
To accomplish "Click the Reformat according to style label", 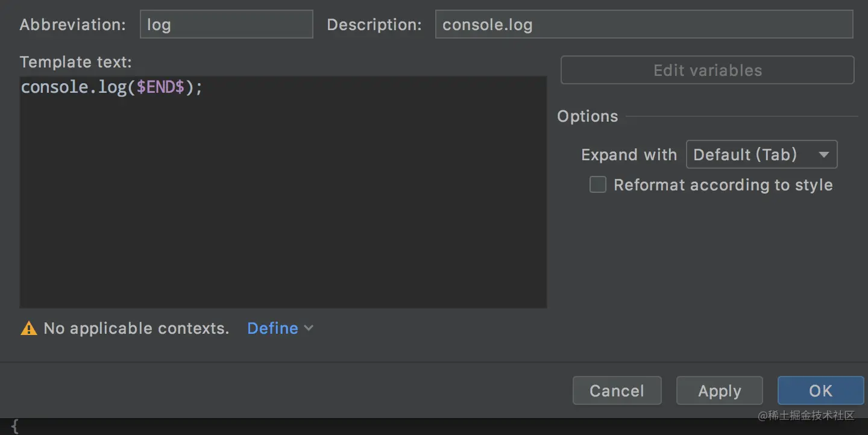I will (x=723, y=185).
